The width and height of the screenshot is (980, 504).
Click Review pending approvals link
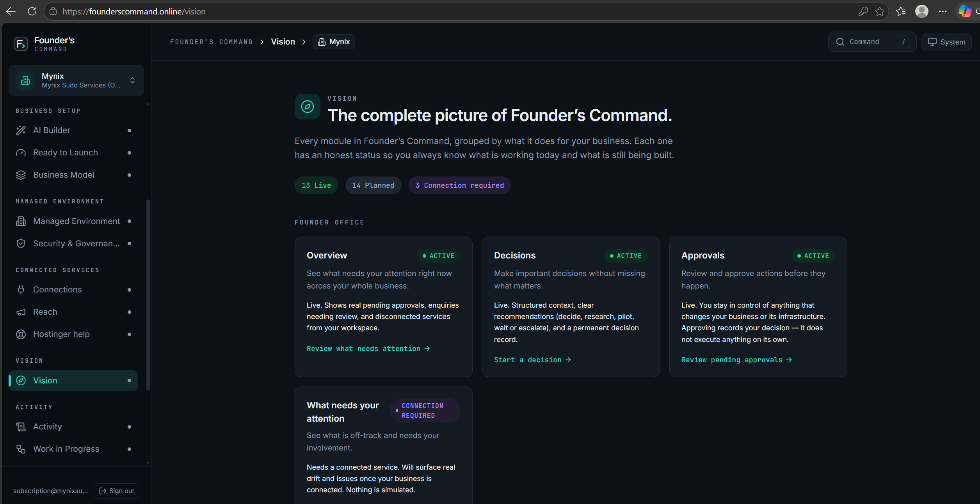[x=736, y=360]
